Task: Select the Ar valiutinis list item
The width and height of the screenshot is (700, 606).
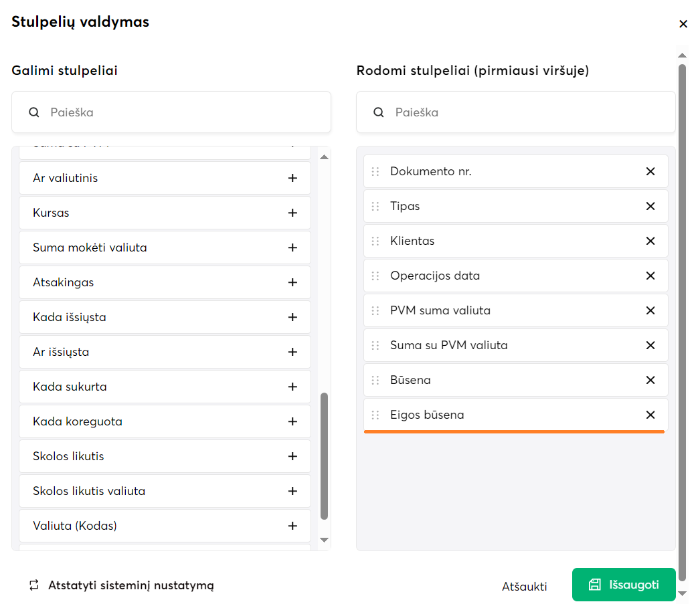Action: coord(154,178)
